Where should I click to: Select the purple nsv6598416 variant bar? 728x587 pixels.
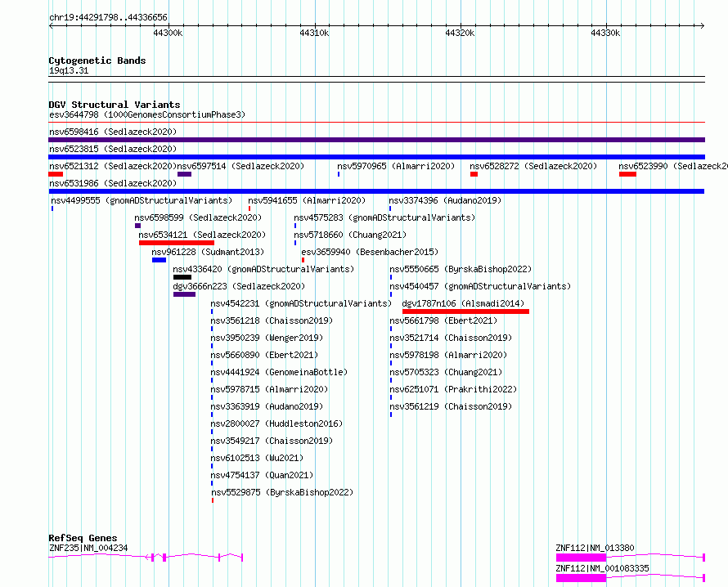tap(376, 140)
